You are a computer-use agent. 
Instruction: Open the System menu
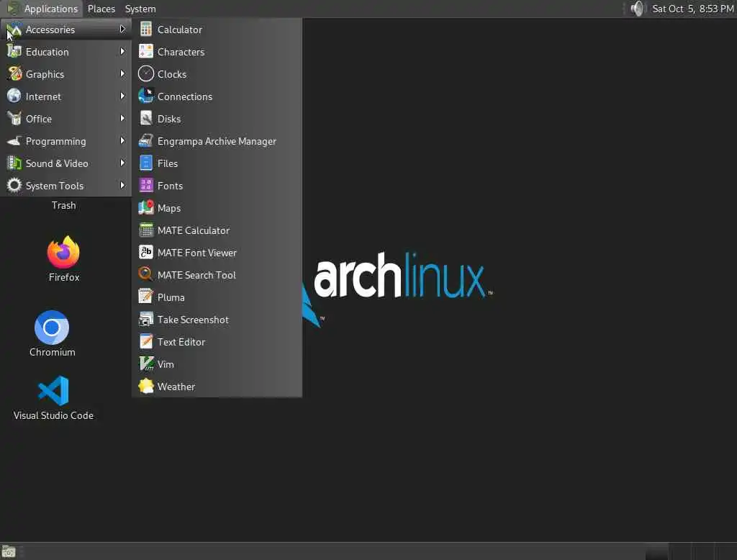pyautogui.click(x=140, y=9)
